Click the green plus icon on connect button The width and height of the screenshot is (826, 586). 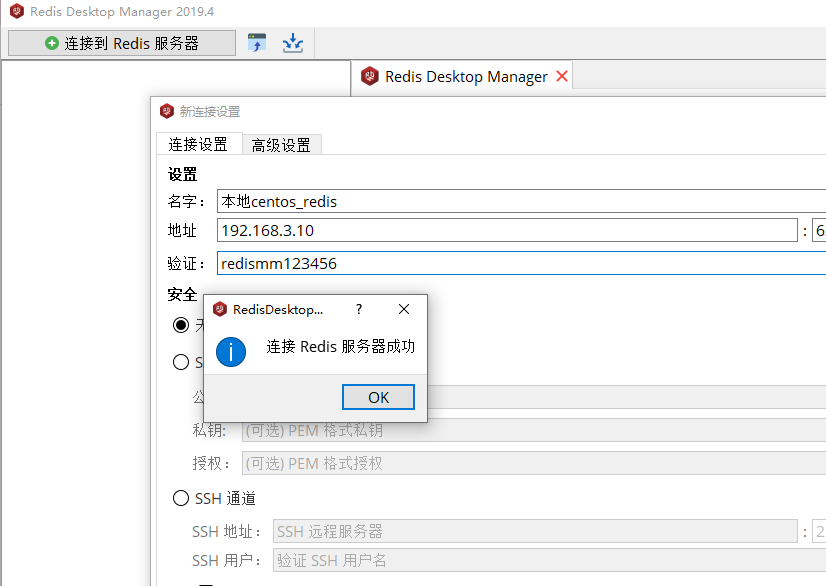(x=52, y=43)
